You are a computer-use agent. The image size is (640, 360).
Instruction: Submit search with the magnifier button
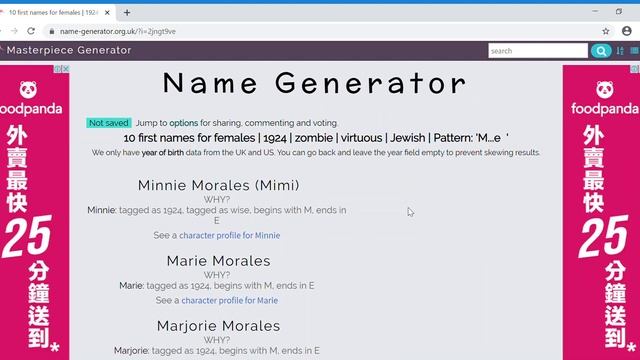pyautogui.click(x=601, y=51)
